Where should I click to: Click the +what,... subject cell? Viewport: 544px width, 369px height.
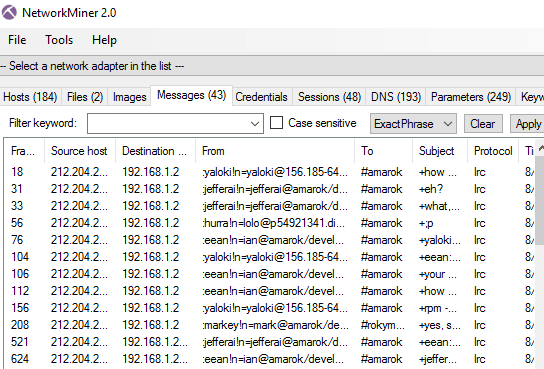(x=439, y=206)
